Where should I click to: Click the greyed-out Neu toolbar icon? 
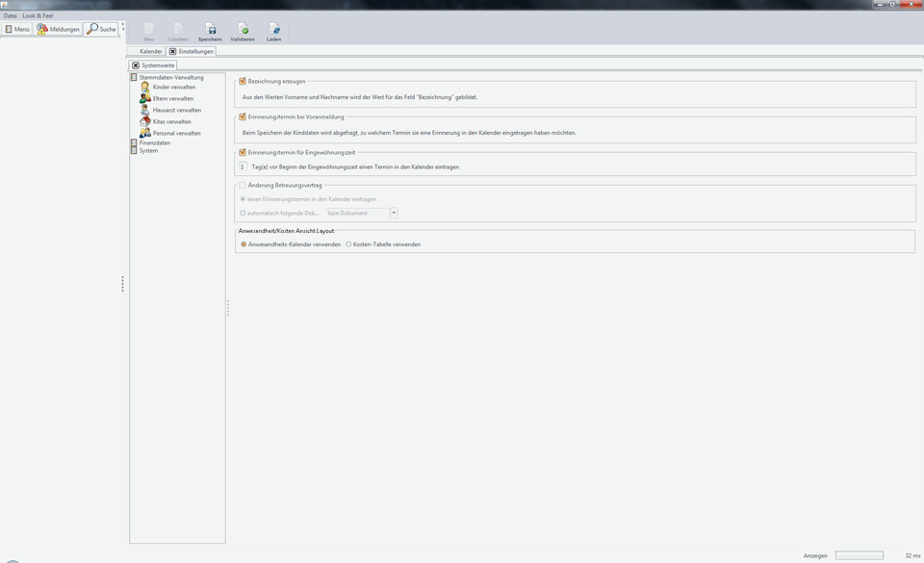pyautogui.click(x=149, y=28)
